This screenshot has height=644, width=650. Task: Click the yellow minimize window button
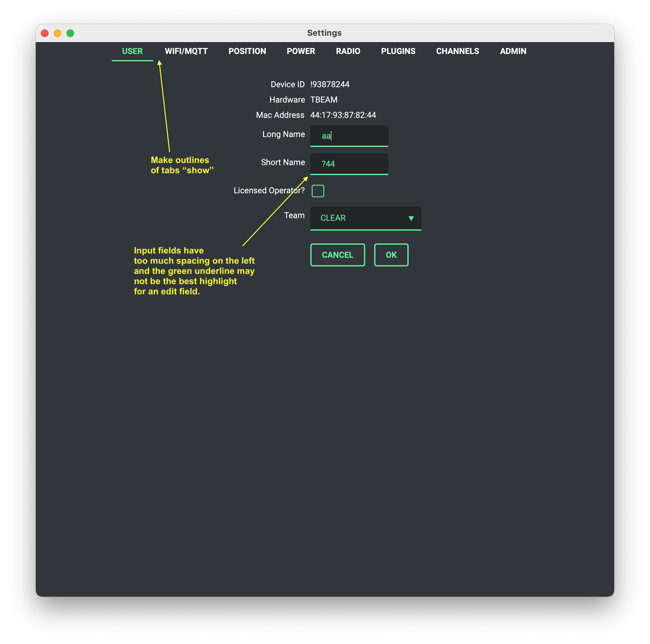click(x=57, y=33)
